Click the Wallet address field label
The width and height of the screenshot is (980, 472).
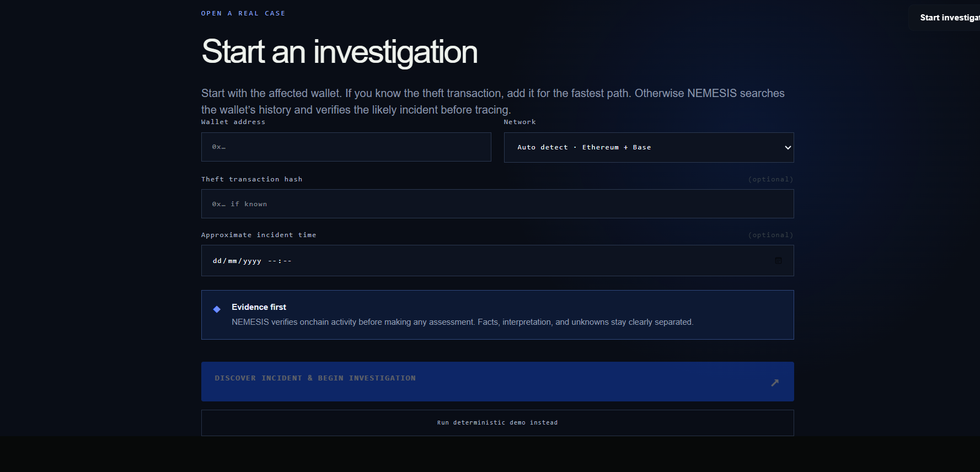click(233, 122)
